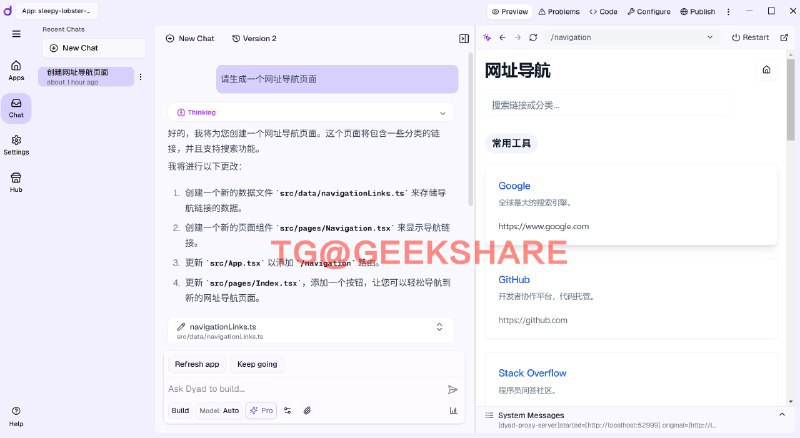The width and height of the screenshot is (800, 438).
Task: Click the home icon in preview page
Action: 766,70
